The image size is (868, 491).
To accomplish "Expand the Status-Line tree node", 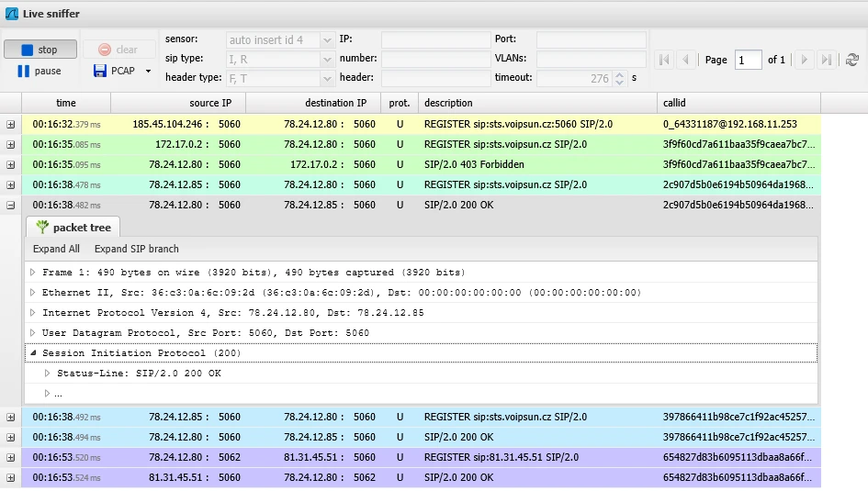I will pyautogui.click(x=47, y=374).
